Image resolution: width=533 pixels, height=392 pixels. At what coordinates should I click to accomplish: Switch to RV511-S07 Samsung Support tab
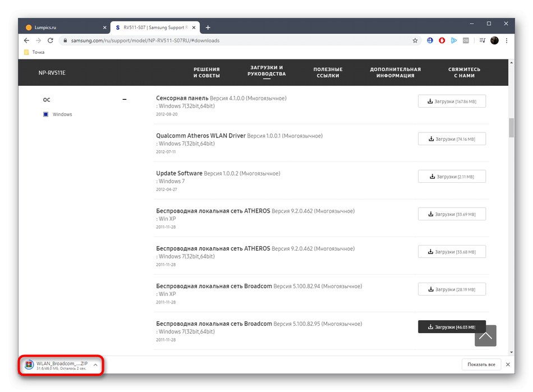155,27
